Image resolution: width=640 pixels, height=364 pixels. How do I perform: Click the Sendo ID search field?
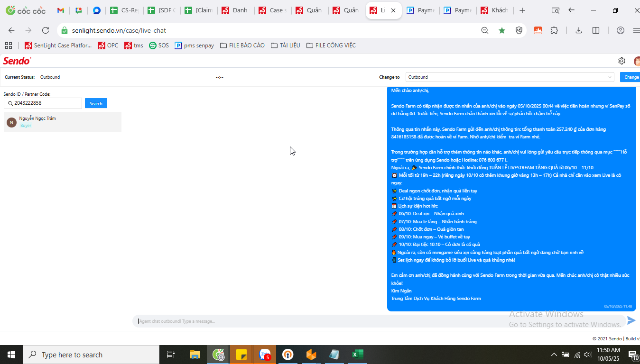43,103
